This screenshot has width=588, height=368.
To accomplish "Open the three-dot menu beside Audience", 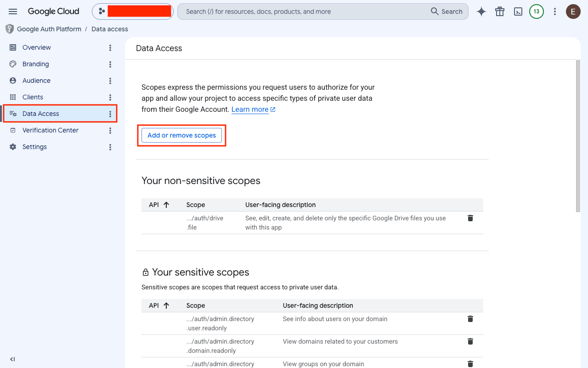I will coord(110,80).
